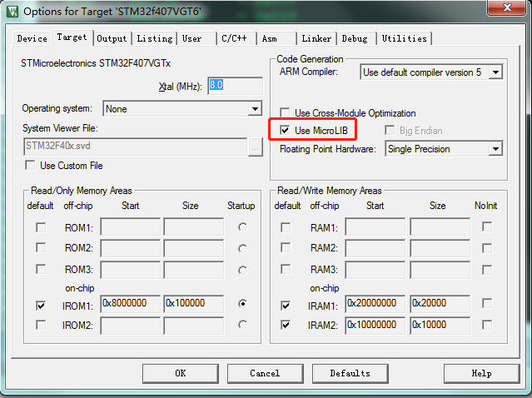Go to the Utilities tab
This screenshot has width=532, height=398.
click(x=404, y=38)
